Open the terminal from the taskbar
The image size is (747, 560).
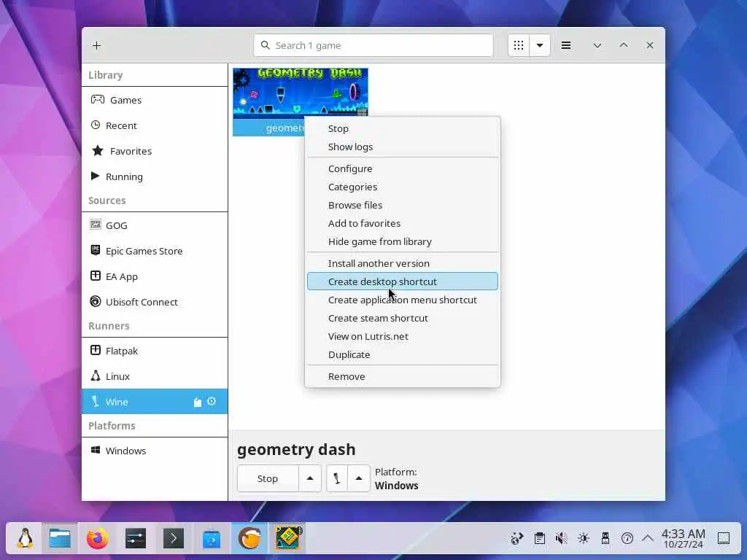pyautogui.click(x=174, y=539)
